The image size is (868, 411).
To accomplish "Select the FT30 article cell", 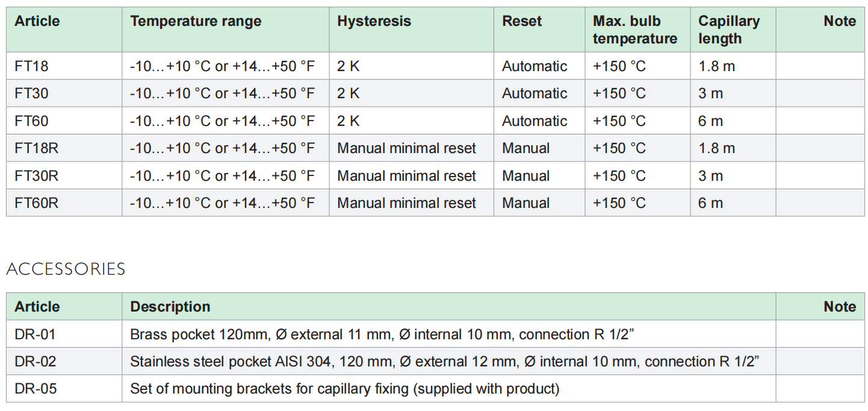I will (32, 93).
